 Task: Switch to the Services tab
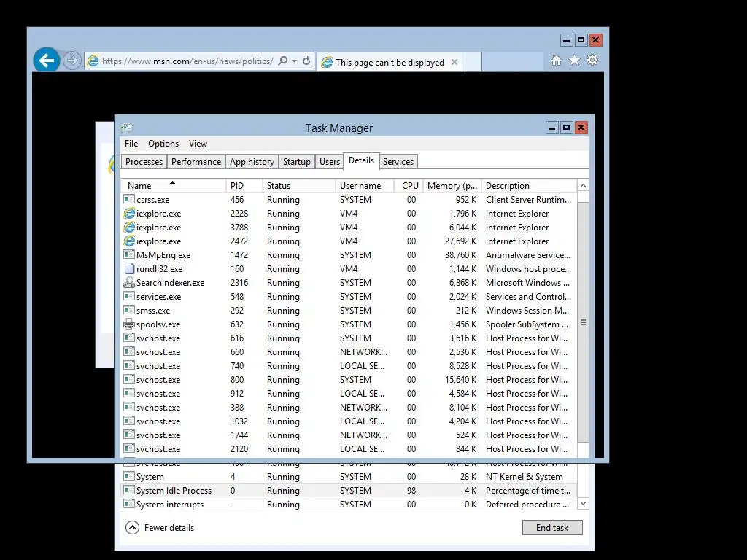pos(398,162)
